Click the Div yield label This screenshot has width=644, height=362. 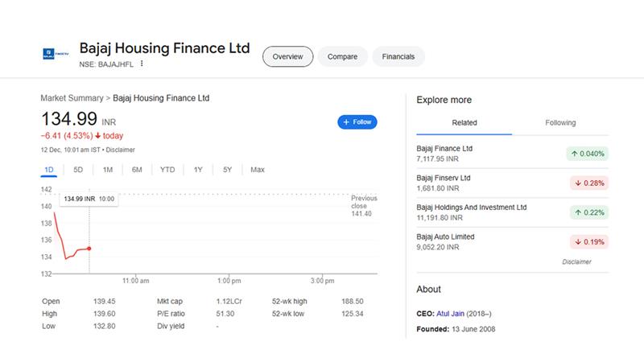[x=171, y=326]
